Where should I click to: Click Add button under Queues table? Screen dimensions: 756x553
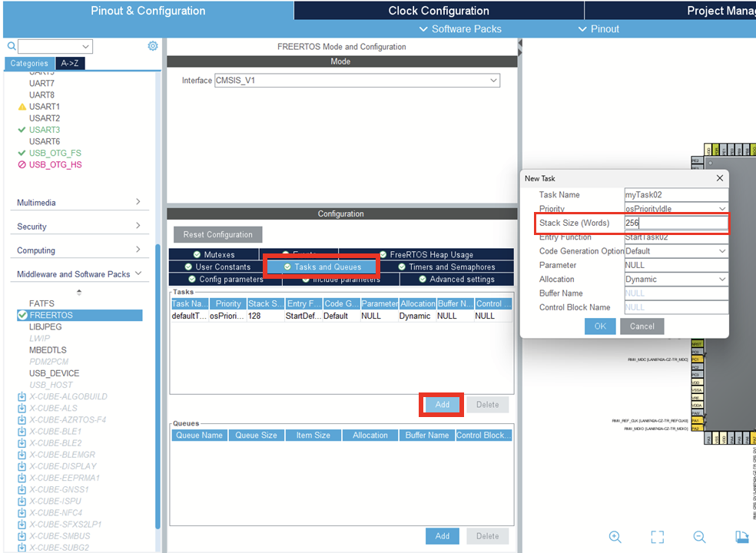(442, 535)
